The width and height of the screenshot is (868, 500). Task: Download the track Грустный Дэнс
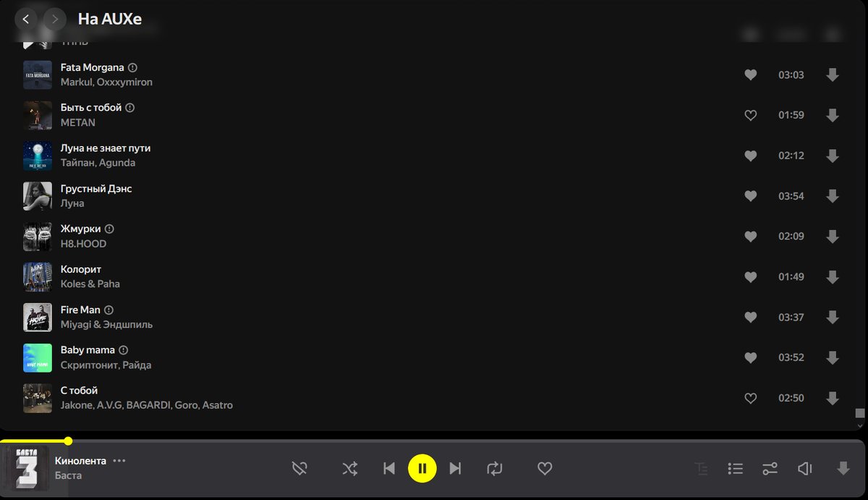click(x=833, y=196)
